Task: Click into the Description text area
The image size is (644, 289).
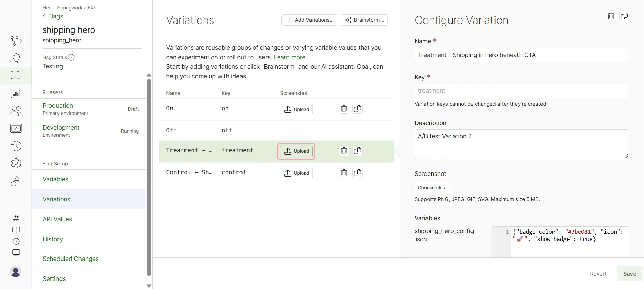Action: point(522,144)
